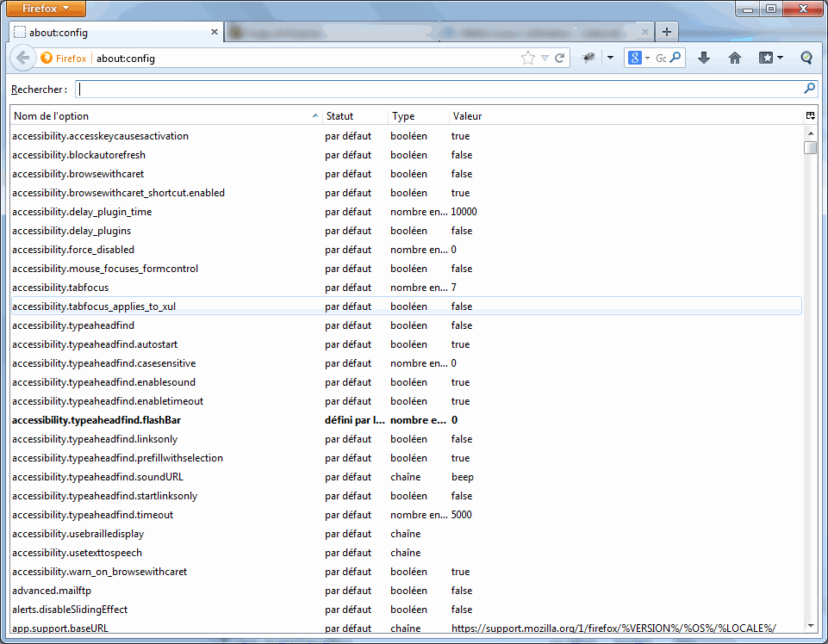Select accessibility.typeaheadfind.timeout row
This screenshot has height=644, width=828.
click(x=406, y=515)
